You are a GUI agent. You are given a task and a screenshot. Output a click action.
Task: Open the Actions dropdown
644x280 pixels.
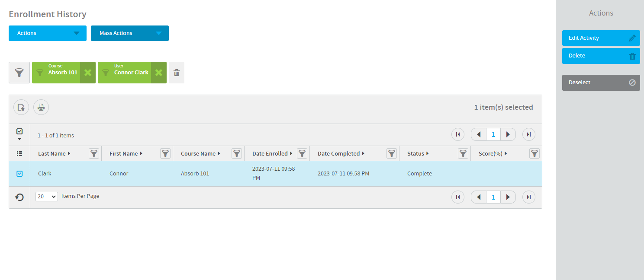(48, 33)
